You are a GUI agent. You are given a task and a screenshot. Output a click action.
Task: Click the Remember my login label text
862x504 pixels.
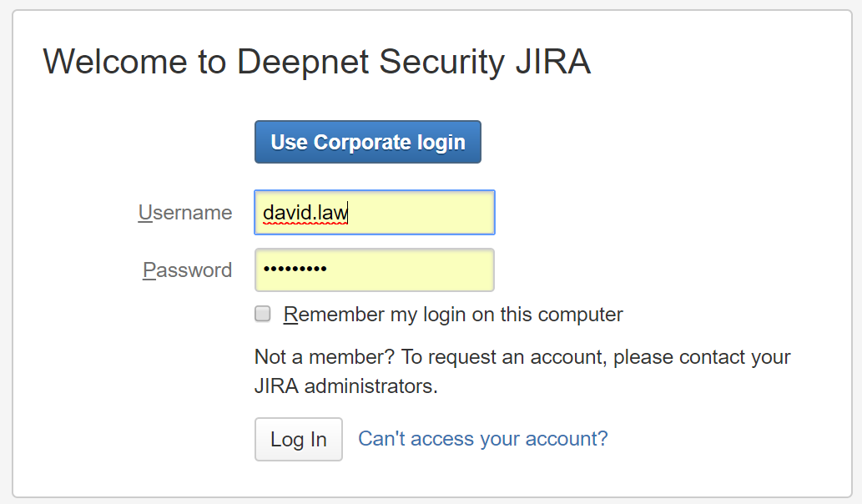click(x=453, y=315)
